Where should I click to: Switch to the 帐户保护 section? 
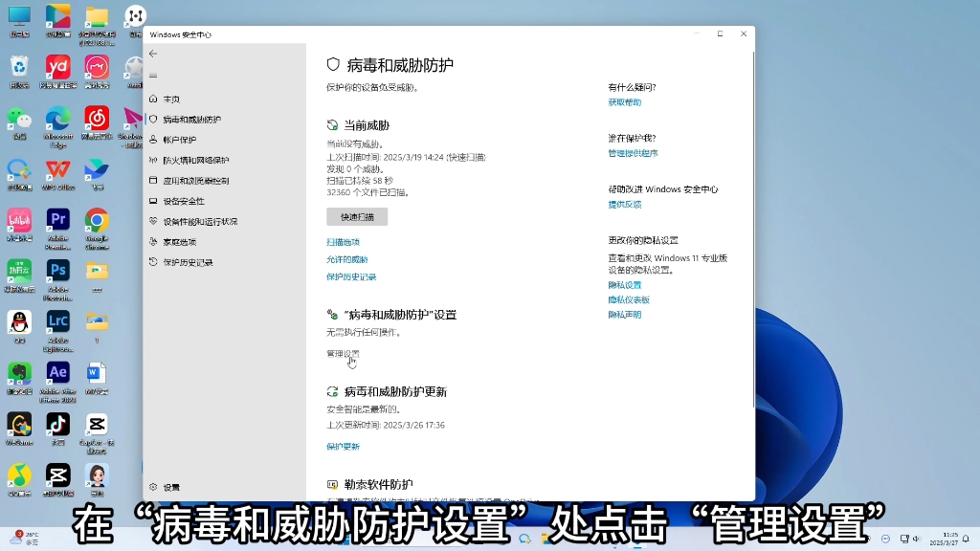(180, 139)
